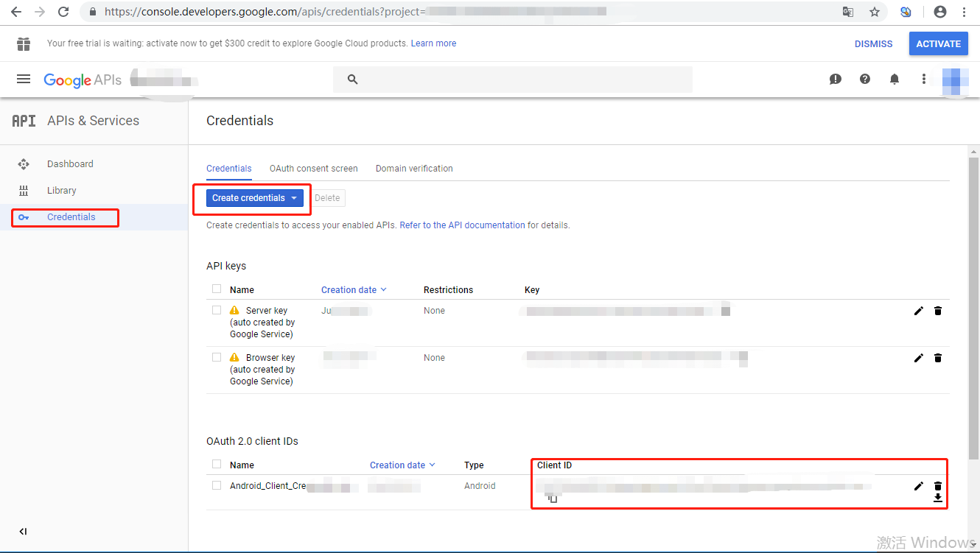Open the Create credentials dropdown
Image resolution: width=980 pixels, height=553 pixels.
click(255, 198)
